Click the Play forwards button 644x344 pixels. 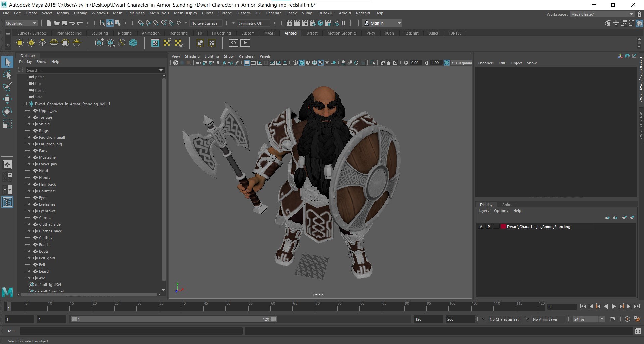613,306
